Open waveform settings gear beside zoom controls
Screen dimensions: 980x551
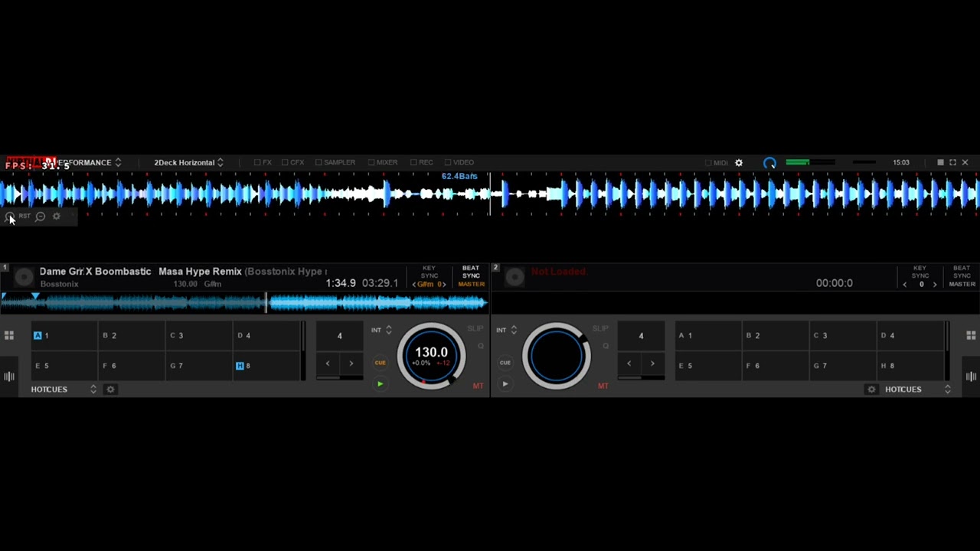57,217
